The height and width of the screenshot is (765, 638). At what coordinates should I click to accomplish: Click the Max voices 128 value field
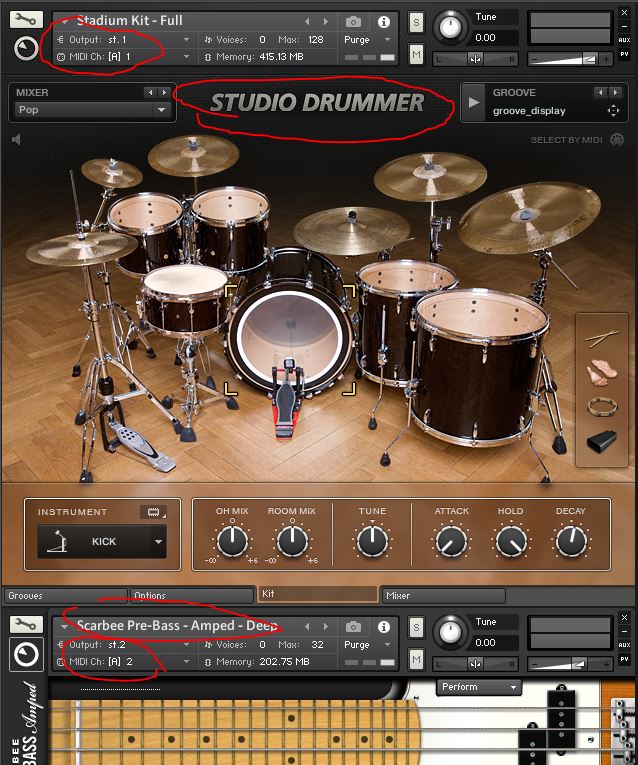(x=316, y=40)
